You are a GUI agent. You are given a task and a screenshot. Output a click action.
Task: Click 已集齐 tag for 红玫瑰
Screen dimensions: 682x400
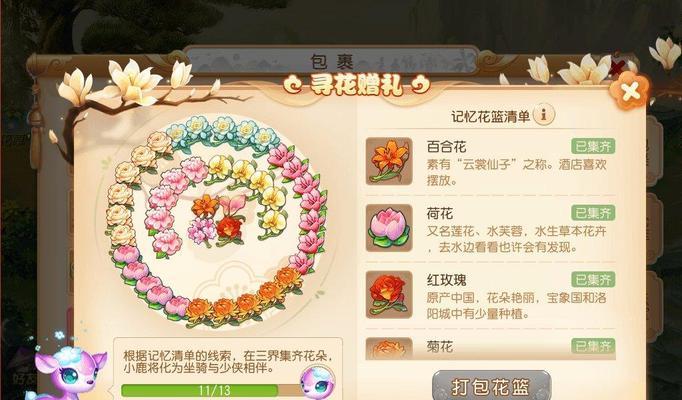pyautogui.click(x=593, y=280)
